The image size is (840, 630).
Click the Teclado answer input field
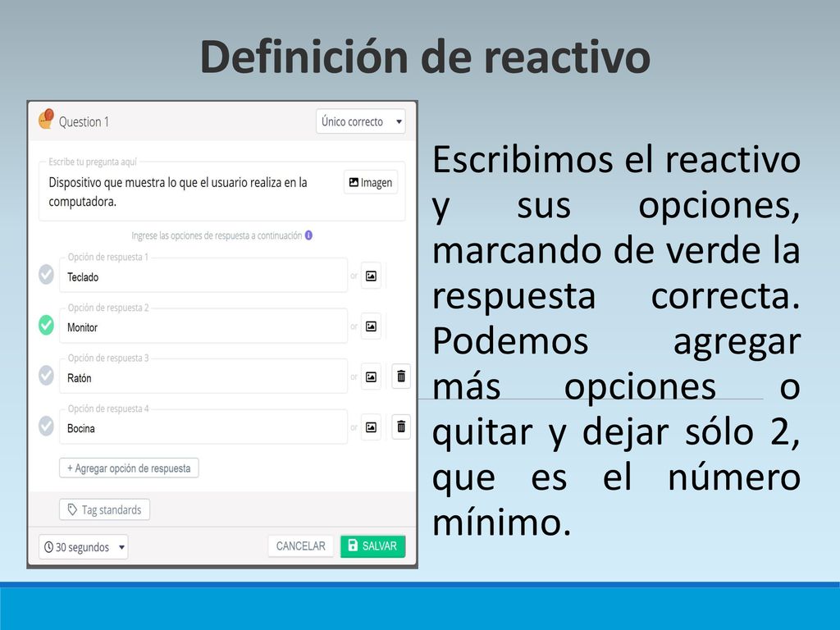[203, 276]
